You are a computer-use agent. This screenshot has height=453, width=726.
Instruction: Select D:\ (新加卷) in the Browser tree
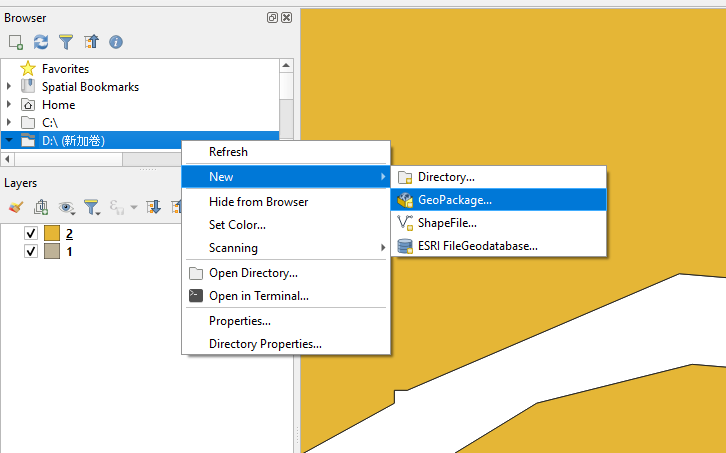click(x=73, y=141)
